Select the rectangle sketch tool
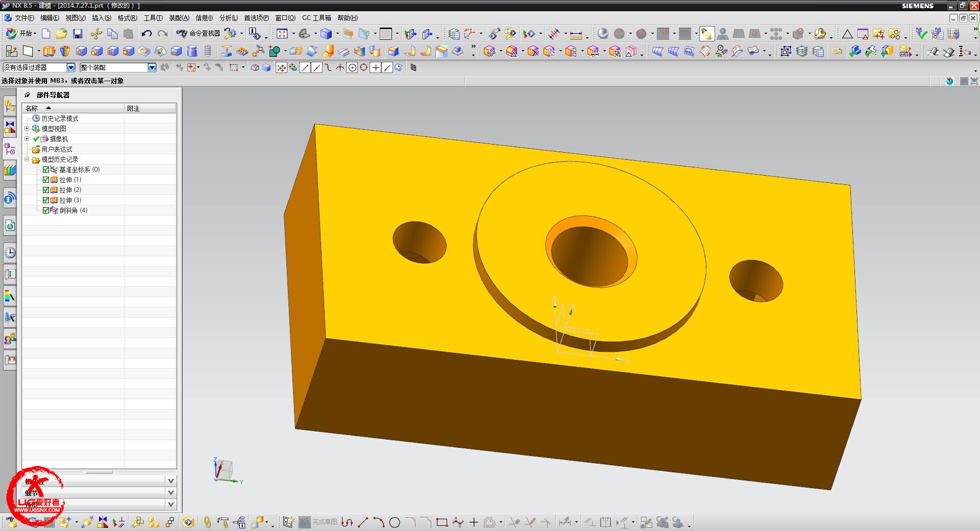980x531 pixels. [442, 522]
